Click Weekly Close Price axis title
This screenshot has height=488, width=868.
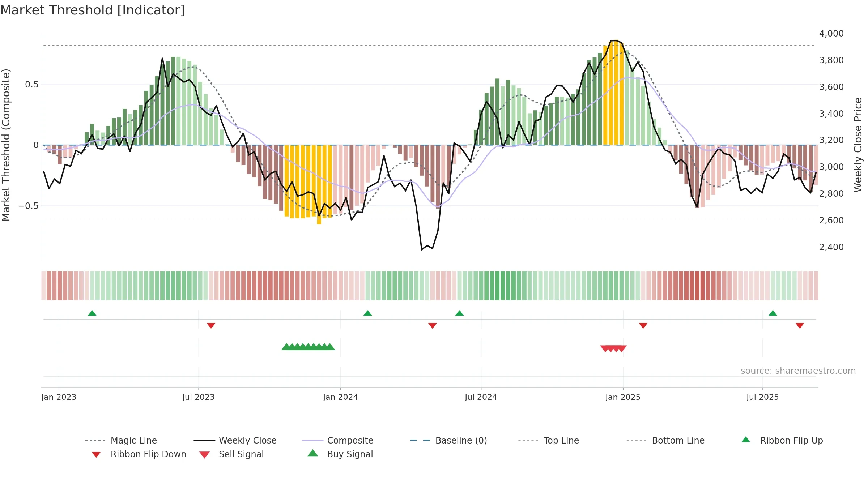coord(858,145)
